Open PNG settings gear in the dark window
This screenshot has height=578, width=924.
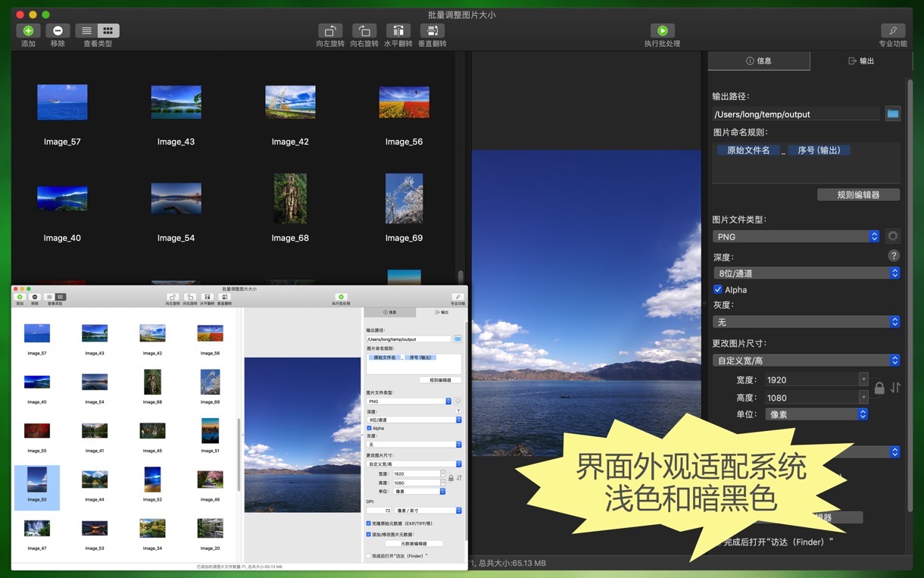coord(893,236)
